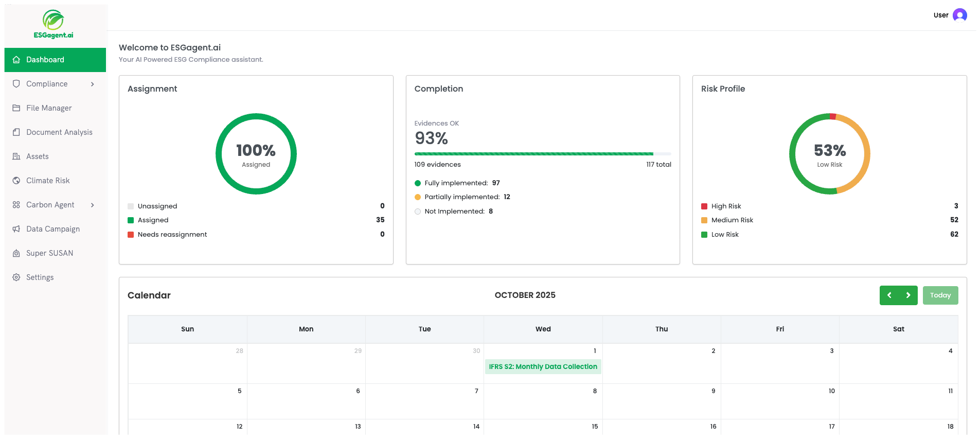Open the Assets page
980x440 pixels.
(55, 156)
